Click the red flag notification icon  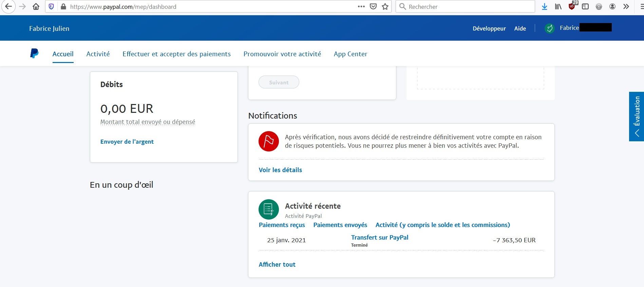269,141
